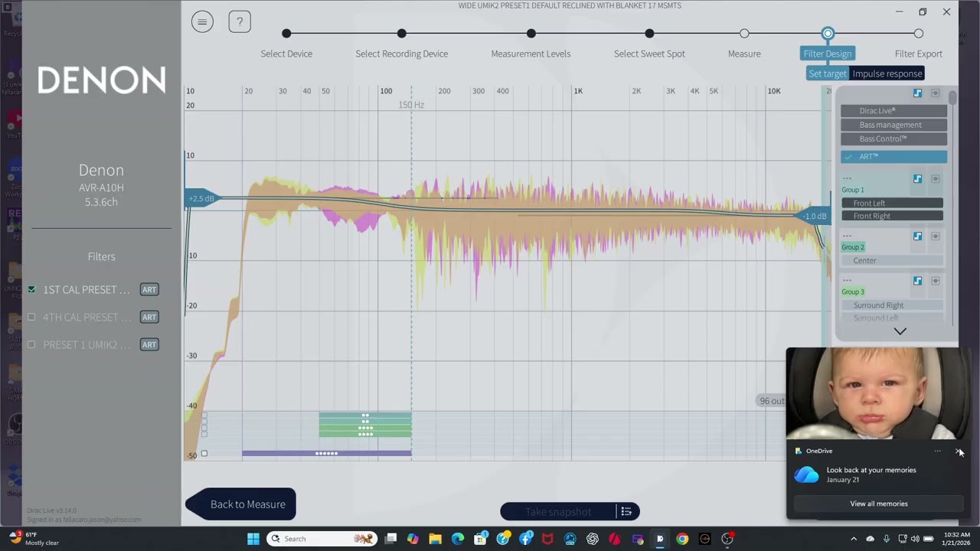Toggle the ART option with checkmark
This screenshot has width=980, height=551.
893,156
